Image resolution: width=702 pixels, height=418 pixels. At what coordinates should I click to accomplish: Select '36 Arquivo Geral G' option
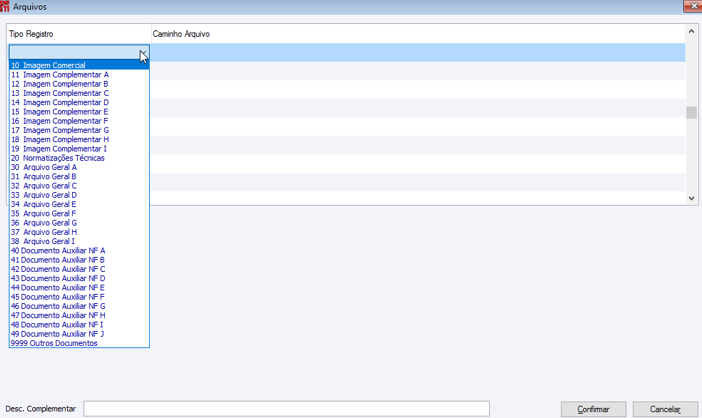(79, 223)
